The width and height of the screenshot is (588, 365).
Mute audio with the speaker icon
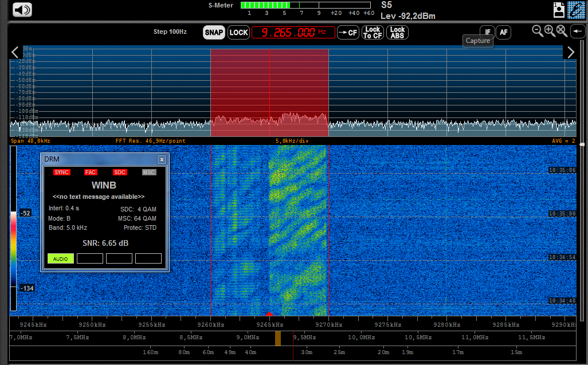(x=21, y=9)
